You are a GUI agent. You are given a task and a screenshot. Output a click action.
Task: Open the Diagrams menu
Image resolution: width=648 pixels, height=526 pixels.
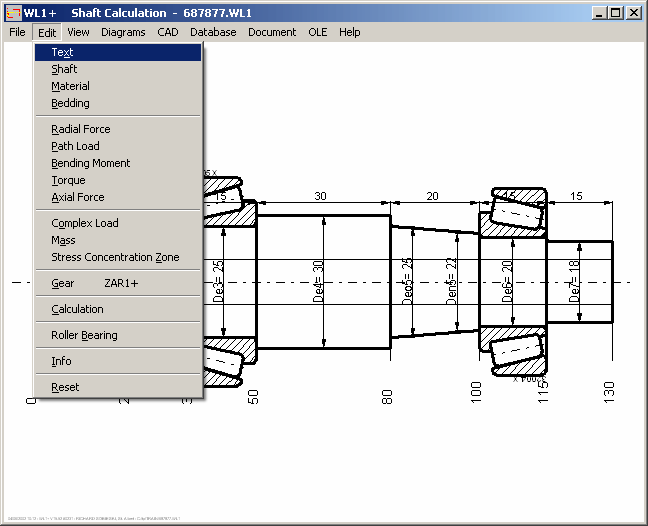tap(123, 32)
